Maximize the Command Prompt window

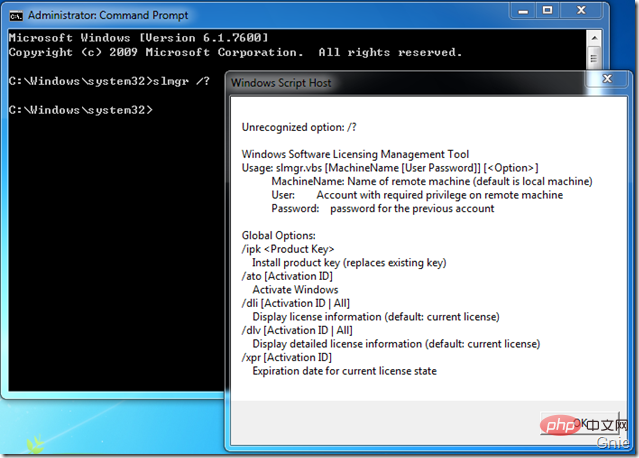pyautogui.click(x=547, y=11)
